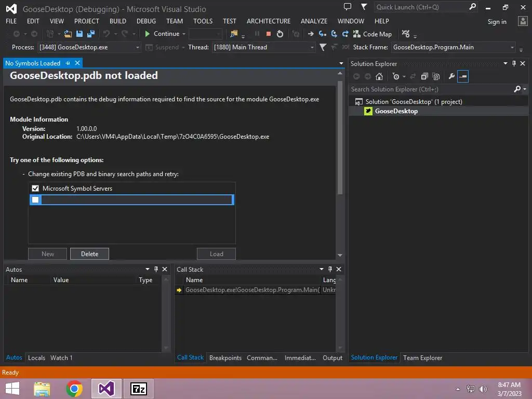
Task: Toggle Preview Selected Items in Solution Explorer
Action: 463,77
